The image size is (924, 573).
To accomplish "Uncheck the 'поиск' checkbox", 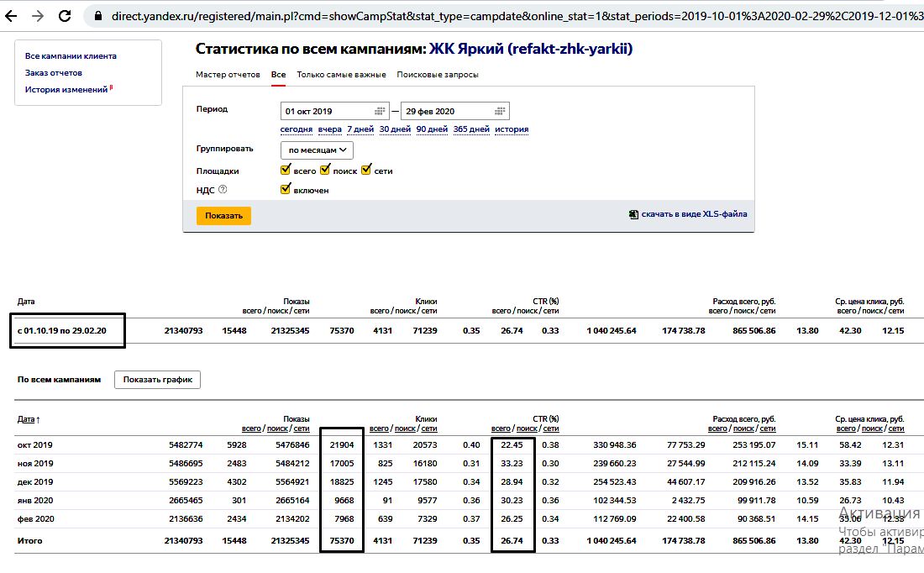I will (x=325, y=171).
